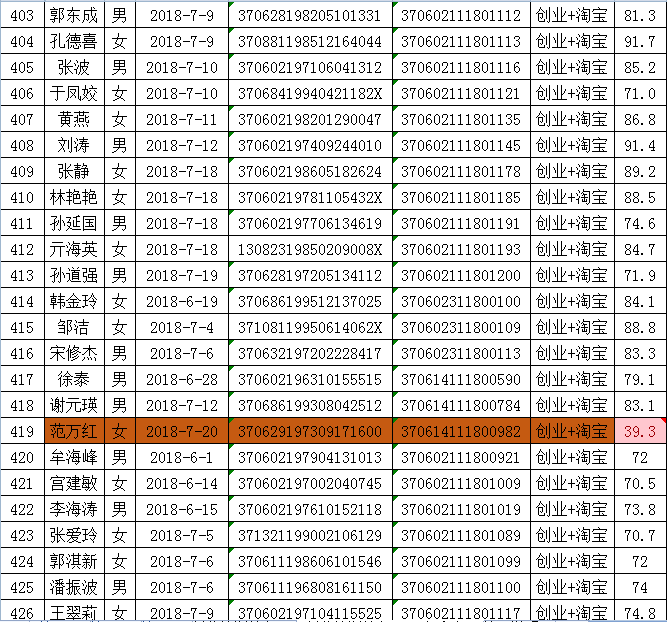The width and height of the screenshot is (667, 622).
Task: Select the name cell 孙道强
Action: pos(74,276)
